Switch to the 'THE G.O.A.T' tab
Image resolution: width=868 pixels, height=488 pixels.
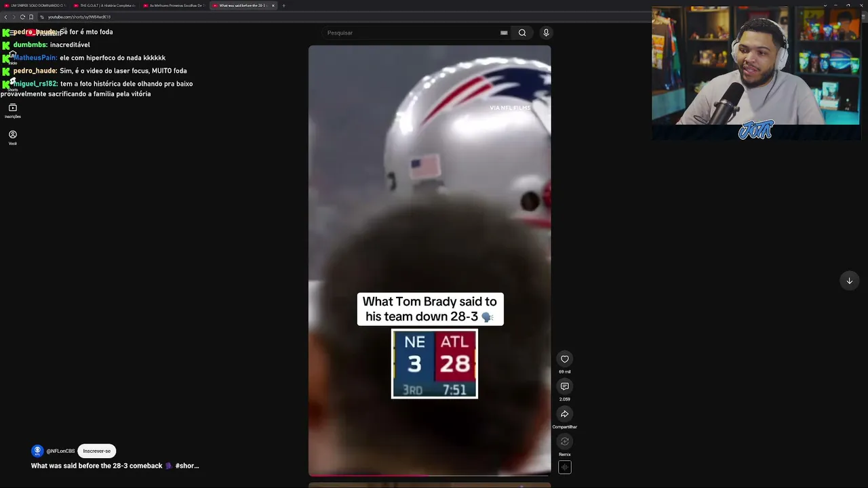(x=105, y=5)
